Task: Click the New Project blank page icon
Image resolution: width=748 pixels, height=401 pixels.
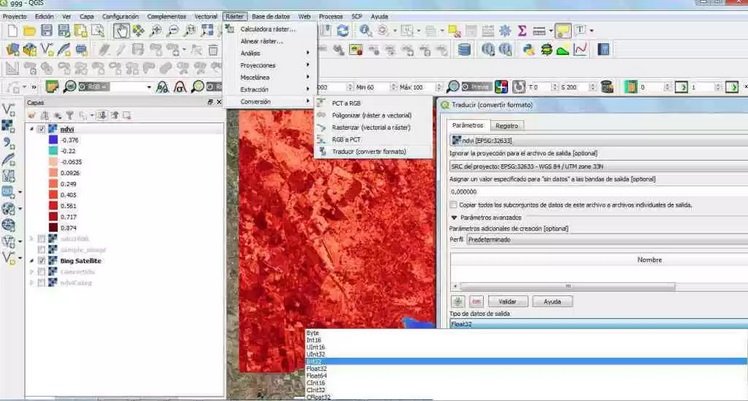Action: (x=11, y=31)
